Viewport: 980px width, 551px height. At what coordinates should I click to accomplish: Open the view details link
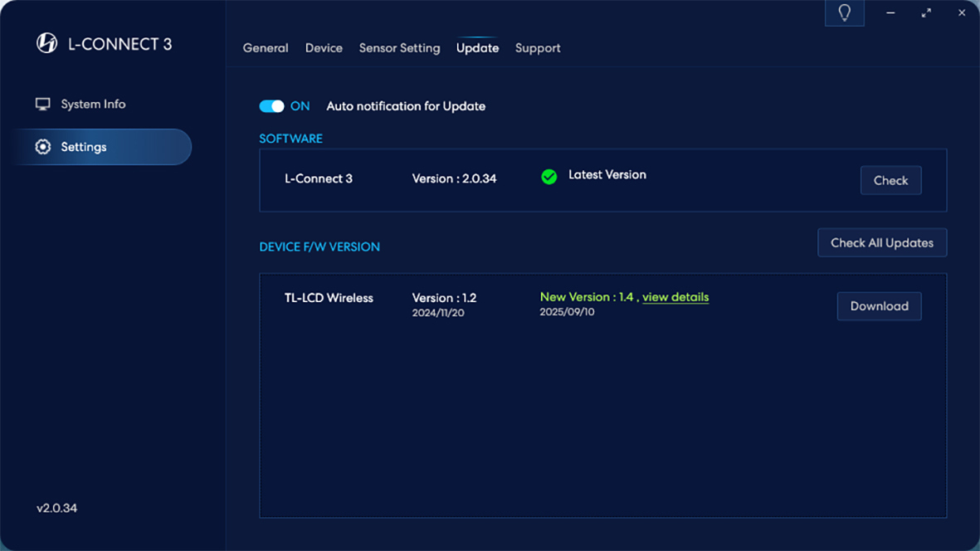pos(675,297)
